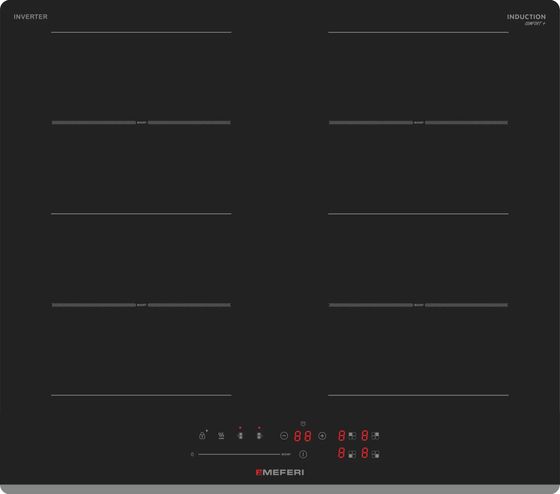The width and height of the screenshot is (560, 494).
Task: Tap BOOST at the slider's end
Action: [x=286, y=454]
